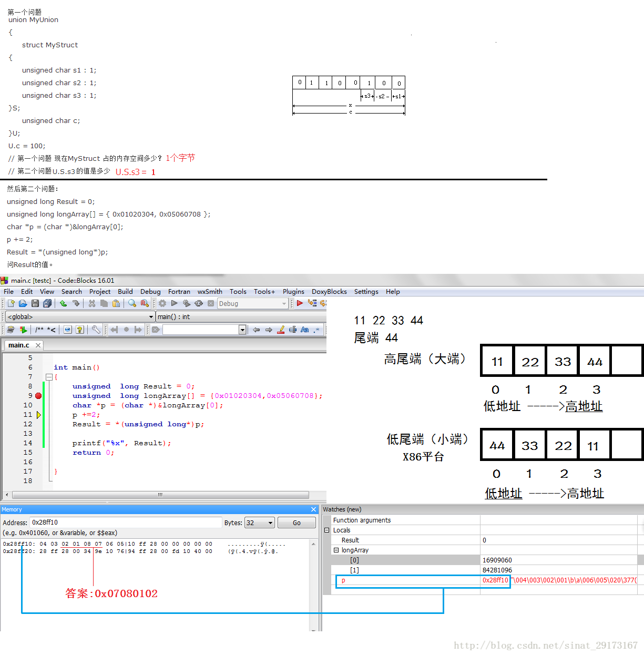Click the Find magnifier icon
Viewport: 644px width, 656px height.
click(x=132, y=303)
